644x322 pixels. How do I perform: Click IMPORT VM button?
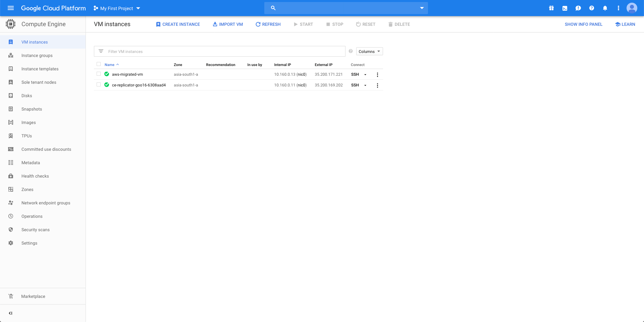(x=228, y=24)
